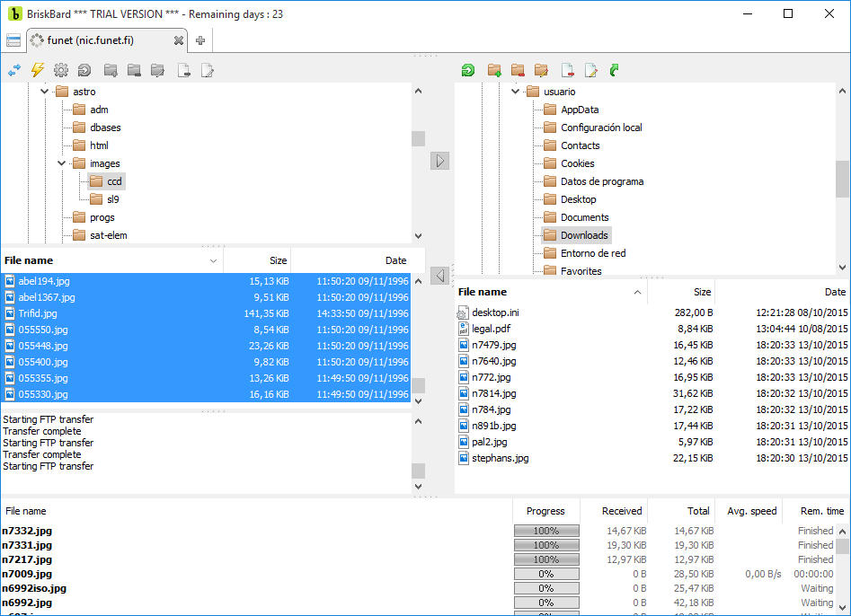Select the Downloads local folder

click(x=576, y=234)
